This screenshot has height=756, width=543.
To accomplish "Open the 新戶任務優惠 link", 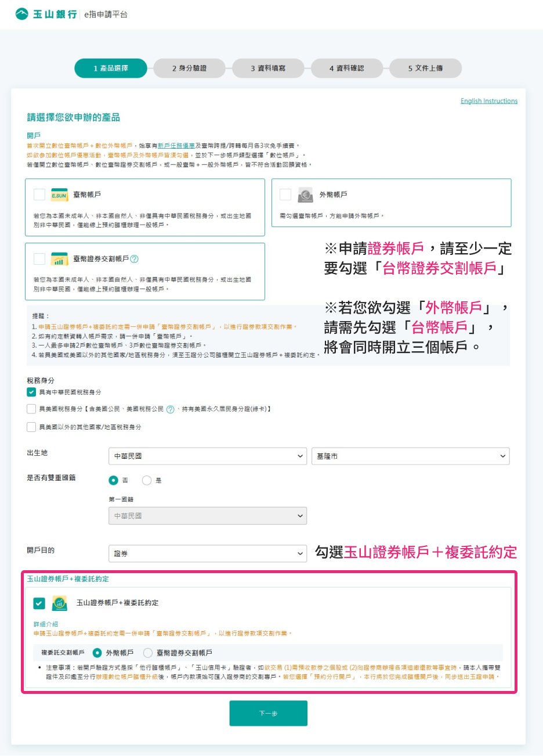I will click(x=176, y=146).
